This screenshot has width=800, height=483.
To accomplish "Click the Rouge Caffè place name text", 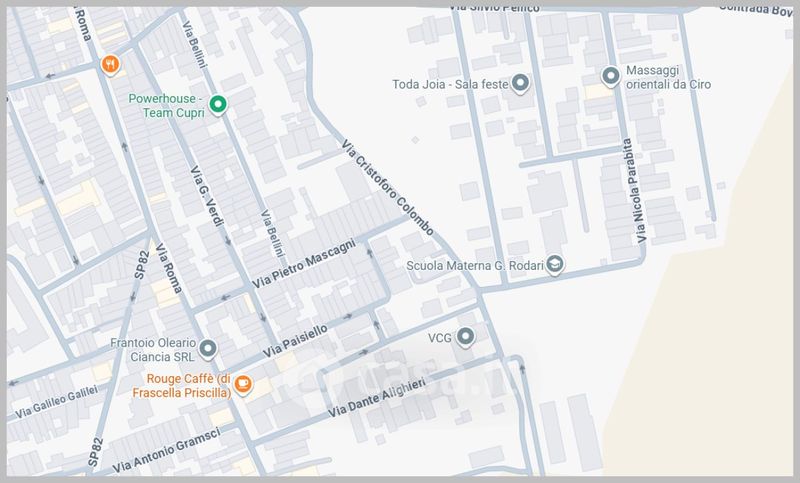I will pos(189,385).
